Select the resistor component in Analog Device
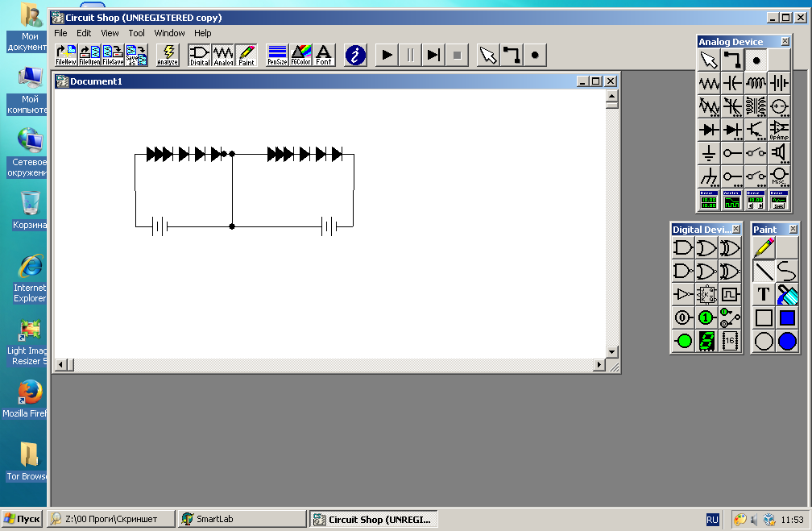812x531 pixels. click(709, 83)
